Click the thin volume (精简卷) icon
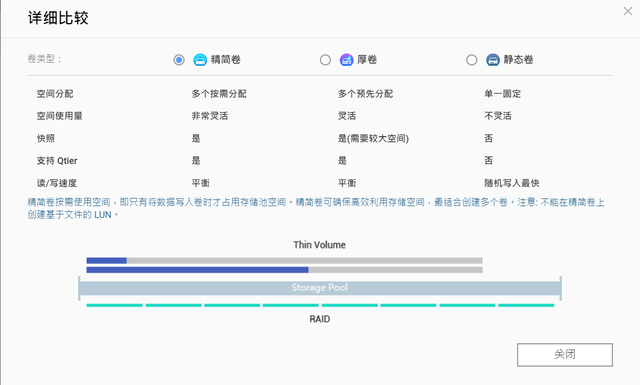The height and width of the screenshot is (385, 640). pos(200,60)
